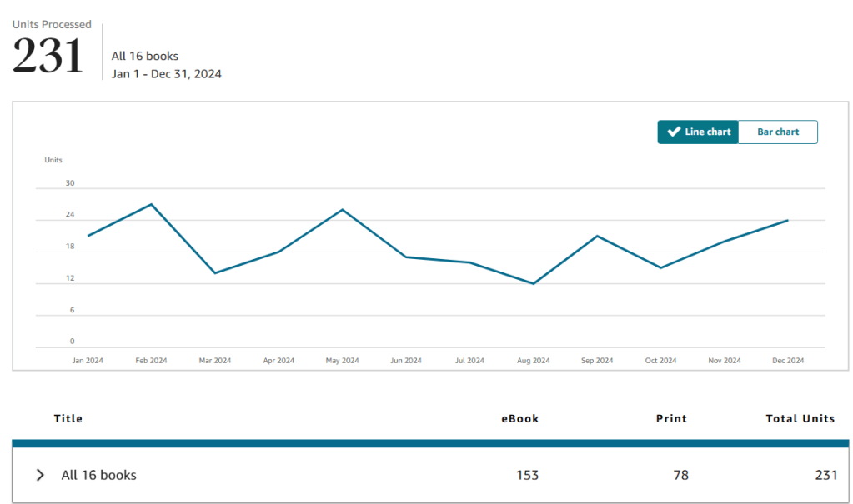Switch to the Bar chart view
Screen dimensions: 853x504
tap(777, 132)
